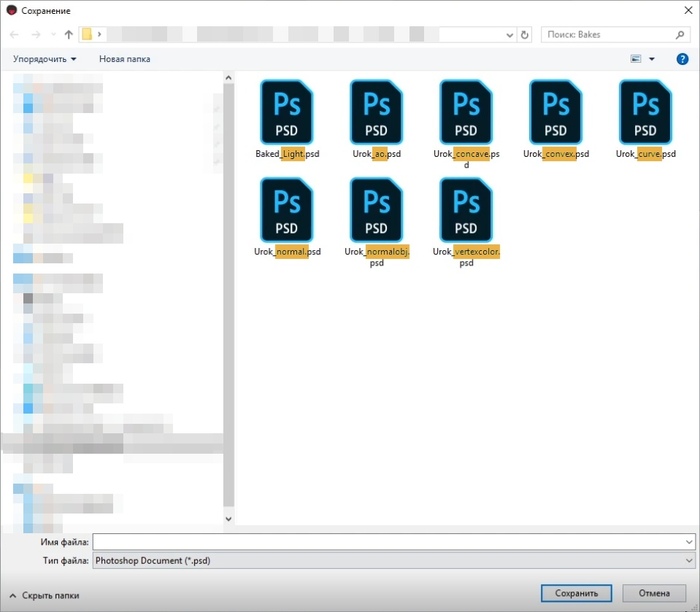Select the Urok_convex.psd file icon
Image resolution: width=700 pixels, height=612 pixels.
point(556,112)
